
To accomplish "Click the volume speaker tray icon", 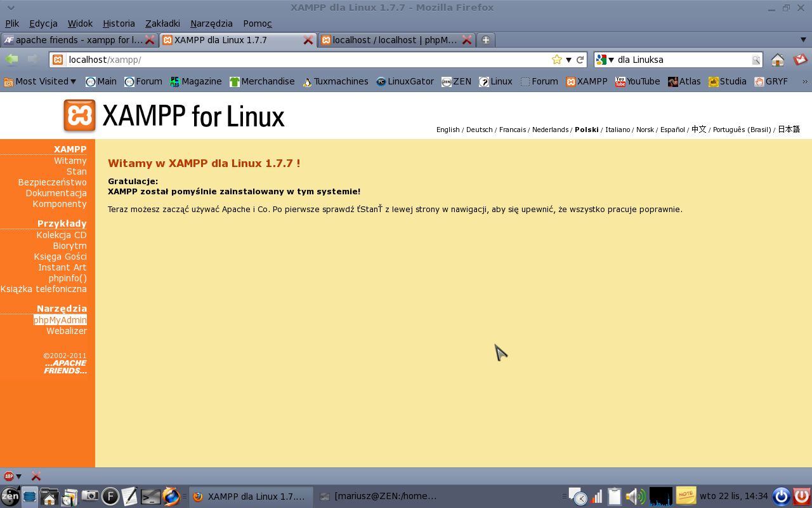I will pos(634,496).
